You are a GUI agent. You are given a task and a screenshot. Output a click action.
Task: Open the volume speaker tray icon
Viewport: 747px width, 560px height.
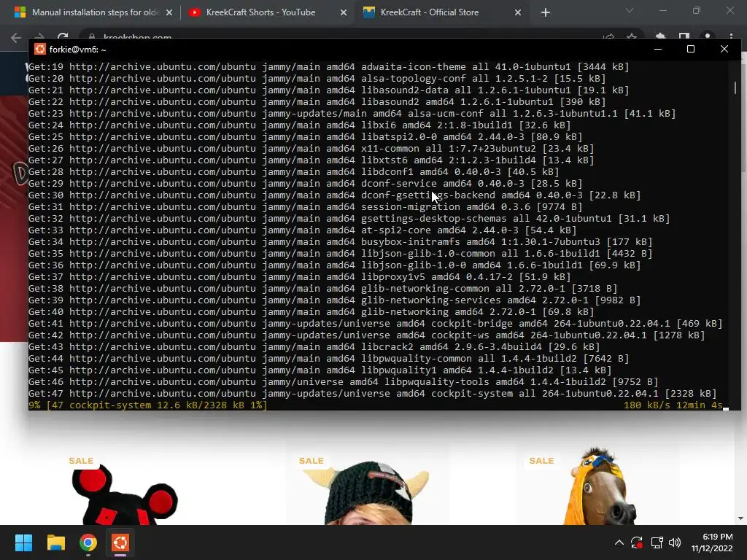point(675,542)
